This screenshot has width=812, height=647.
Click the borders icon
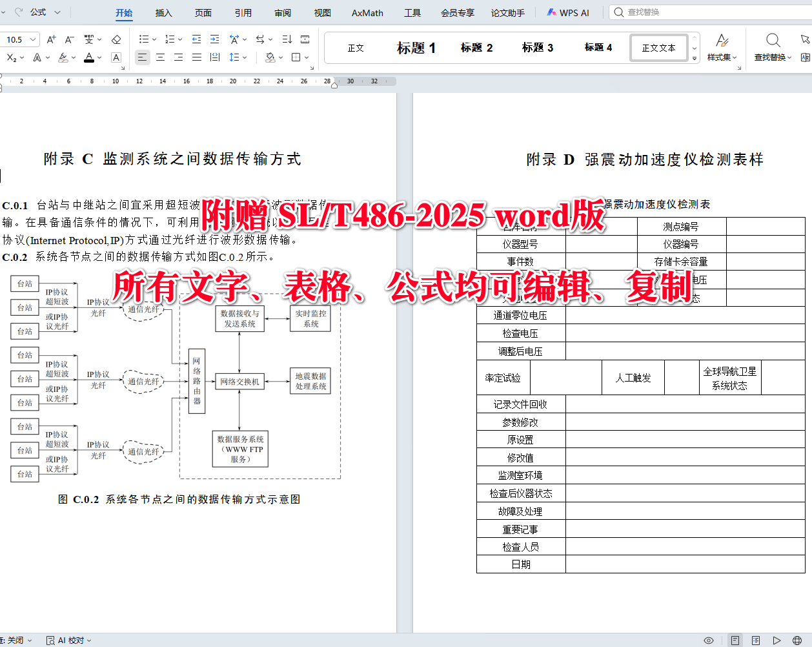coord(296,57)
